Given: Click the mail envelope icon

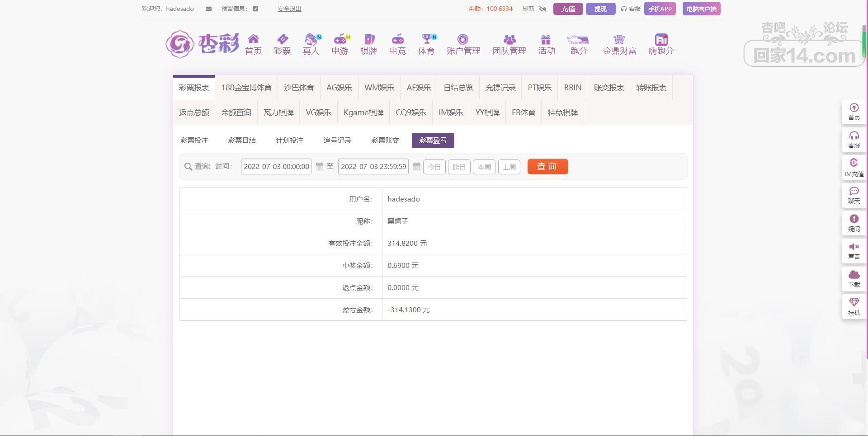Looking at the screenshot, I should (x=208, y=9).
